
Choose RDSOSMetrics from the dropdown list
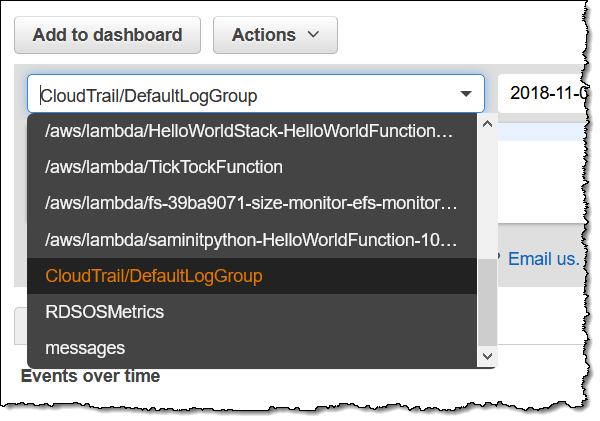(x=105, y=312)
